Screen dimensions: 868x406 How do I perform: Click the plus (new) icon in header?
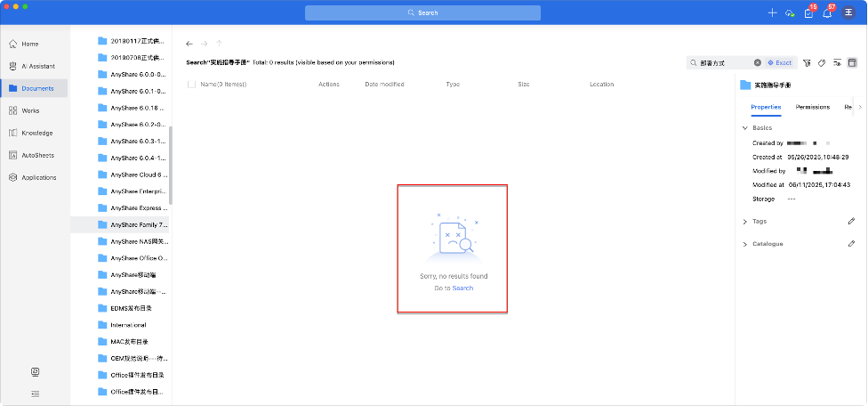point(772,12)
